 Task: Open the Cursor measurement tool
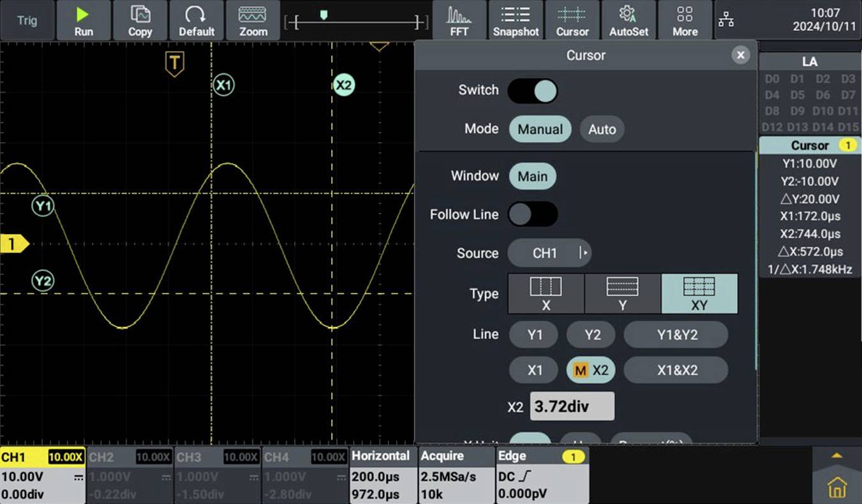click(572, 20)
